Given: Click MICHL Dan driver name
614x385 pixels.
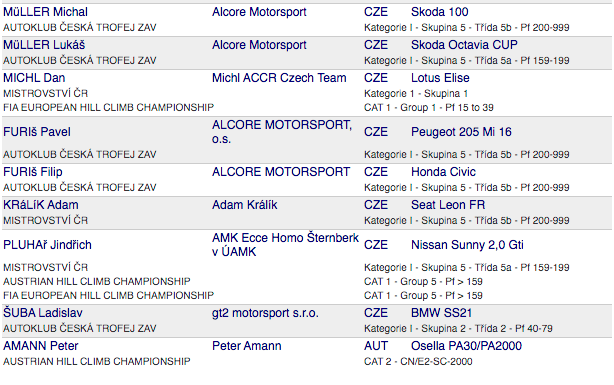Looking at the screenshot, I should click(x=34, y=78).
